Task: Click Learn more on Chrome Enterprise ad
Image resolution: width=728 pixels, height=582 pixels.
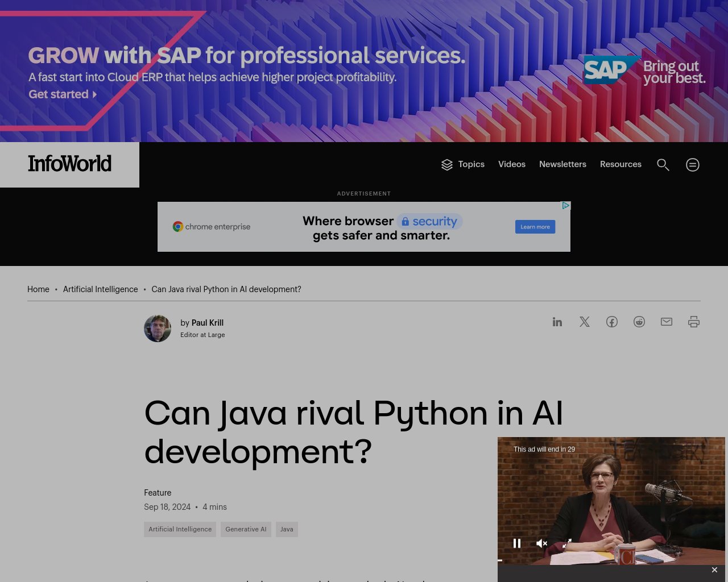Action: pos(535,227)
